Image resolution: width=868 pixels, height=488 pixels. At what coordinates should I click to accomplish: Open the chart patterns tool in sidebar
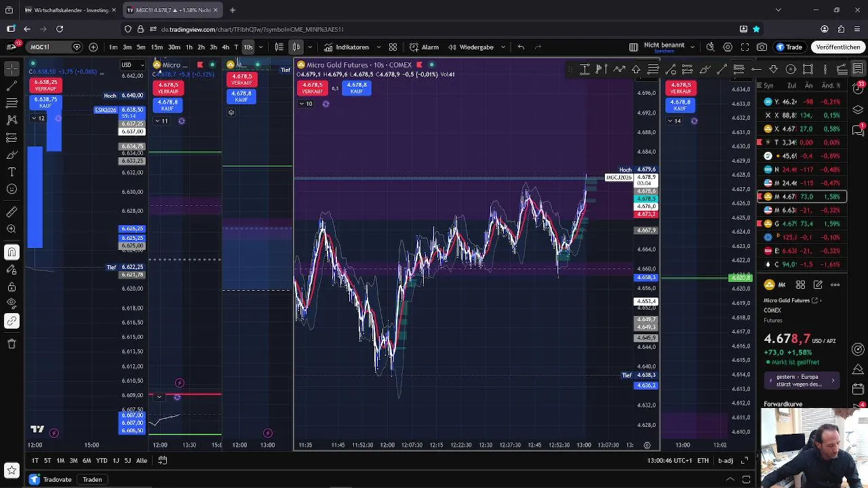pyautogui.click(x=12, y=120)
